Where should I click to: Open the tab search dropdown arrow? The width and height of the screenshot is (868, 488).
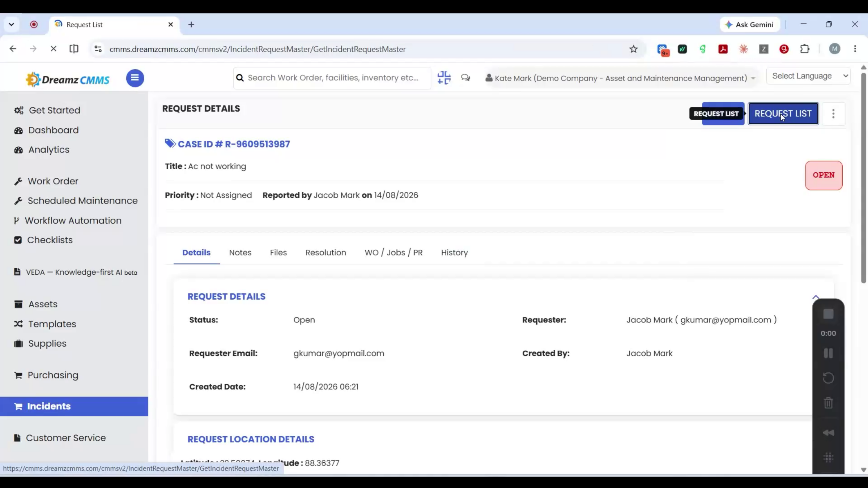tap(12, 25)
